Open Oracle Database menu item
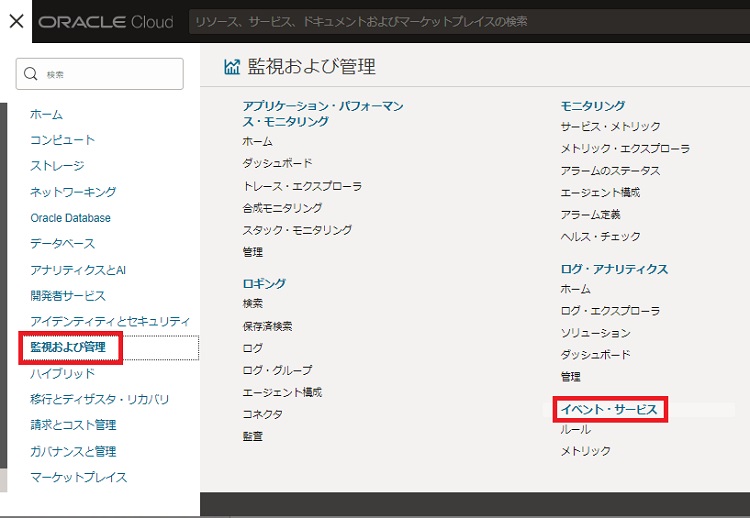The width and height of the screenshot is (750, 518). tap(71, 218)
